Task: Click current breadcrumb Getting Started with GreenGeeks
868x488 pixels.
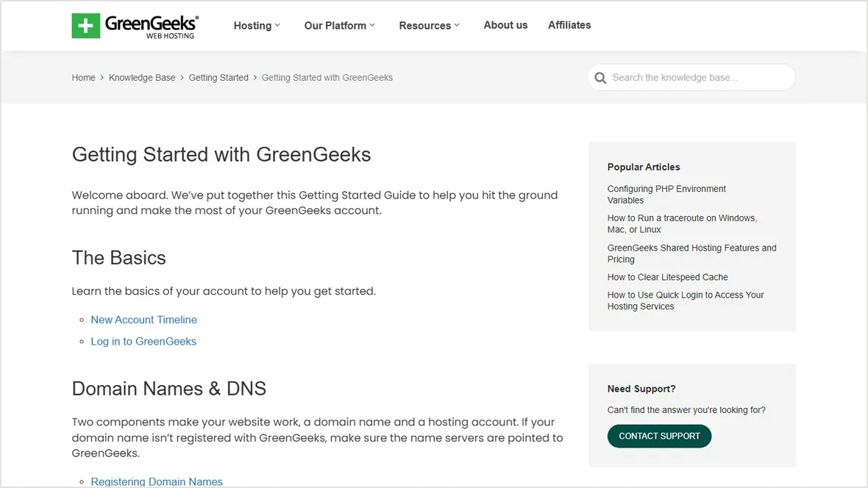Action: [327, 77]
